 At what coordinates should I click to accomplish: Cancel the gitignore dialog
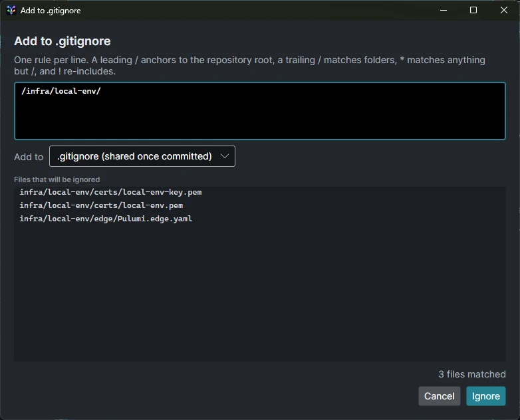[439, 396]
